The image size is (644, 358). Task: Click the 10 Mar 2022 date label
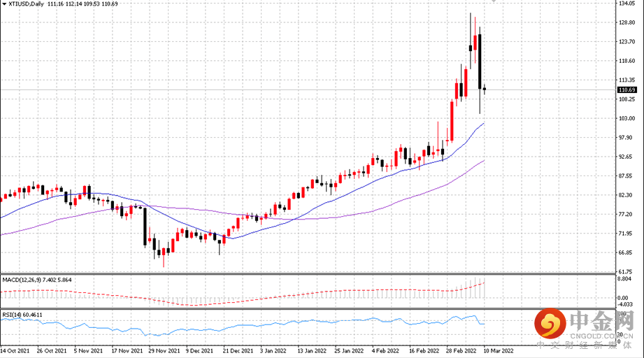click(498, 351)
